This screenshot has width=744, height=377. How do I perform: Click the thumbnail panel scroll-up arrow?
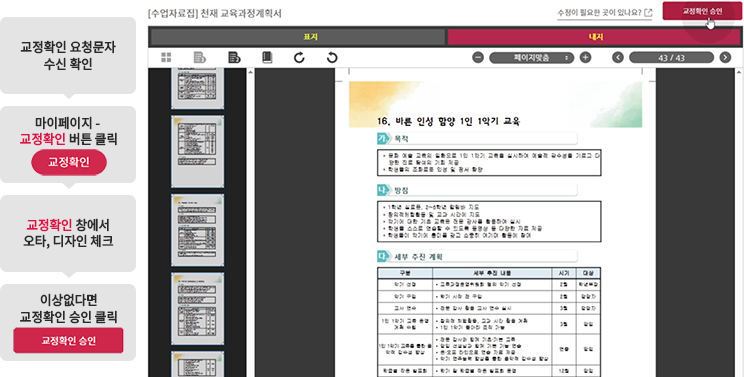pyautogui.click(x=250, y=72)
